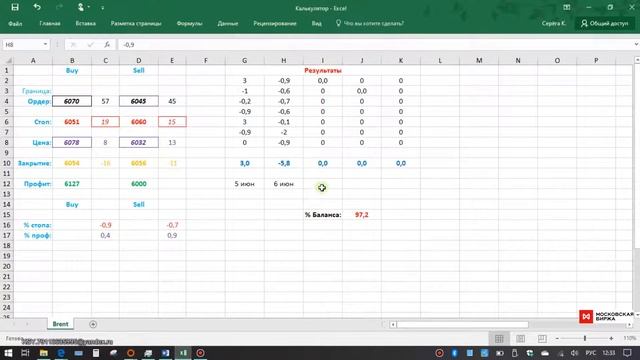Image resolution: width=640 pixels, height=360 pixels.
Task: Select column G header
Action: click(244, 60)
